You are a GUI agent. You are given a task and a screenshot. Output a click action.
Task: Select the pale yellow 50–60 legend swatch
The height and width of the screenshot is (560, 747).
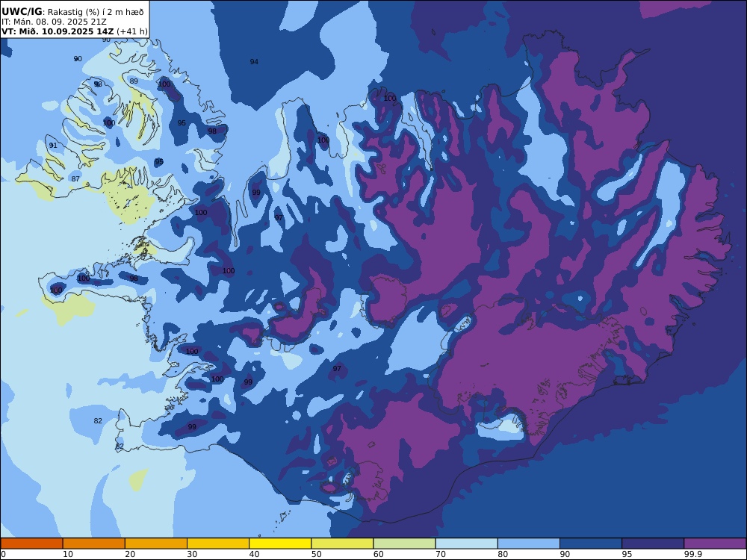[x=342, y=544]
